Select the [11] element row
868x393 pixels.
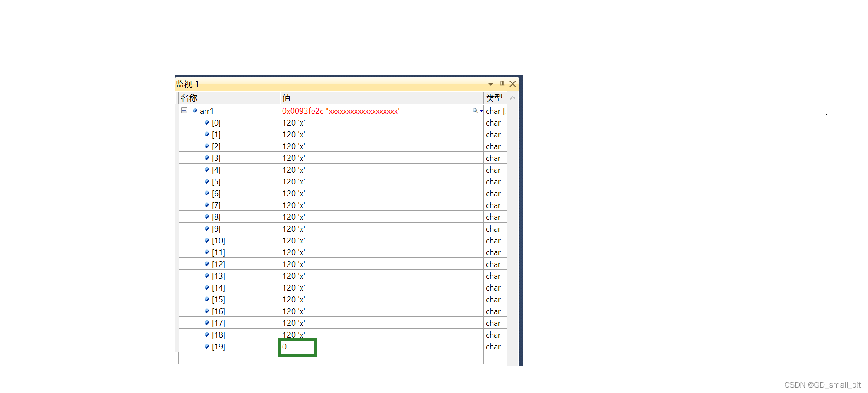tap(342, 252)
